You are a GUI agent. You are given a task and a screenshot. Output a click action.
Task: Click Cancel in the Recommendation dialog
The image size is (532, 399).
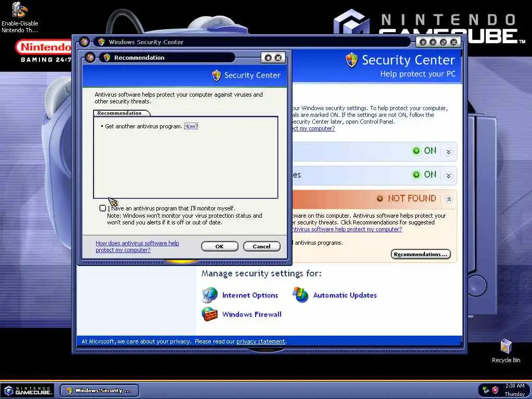262,246
